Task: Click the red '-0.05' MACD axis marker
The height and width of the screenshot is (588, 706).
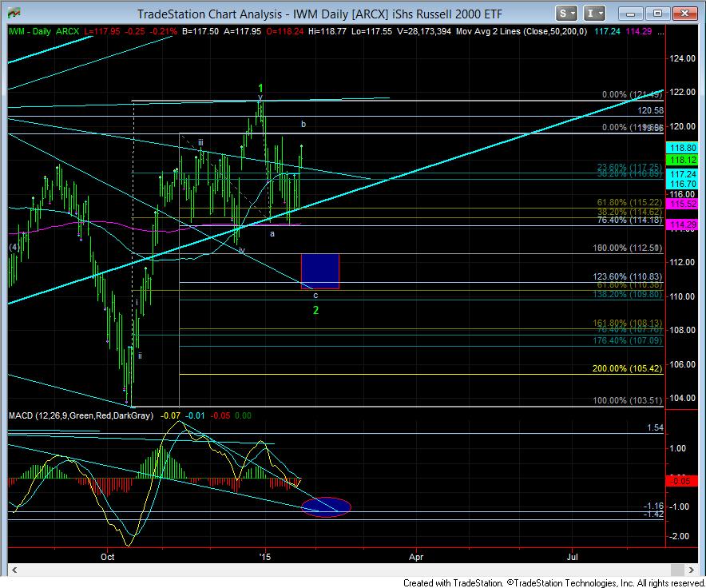Action: pos(680,481)
